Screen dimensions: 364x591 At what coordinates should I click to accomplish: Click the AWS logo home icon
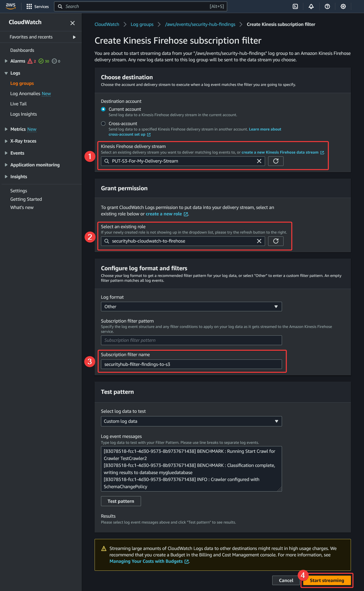tap(11, 6)
